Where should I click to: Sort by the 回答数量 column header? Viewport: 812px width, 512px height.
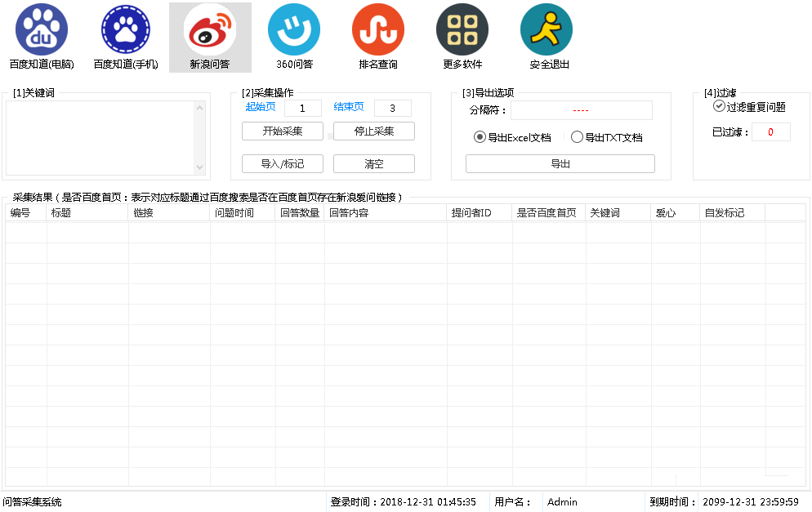click(x=300, y=213)
